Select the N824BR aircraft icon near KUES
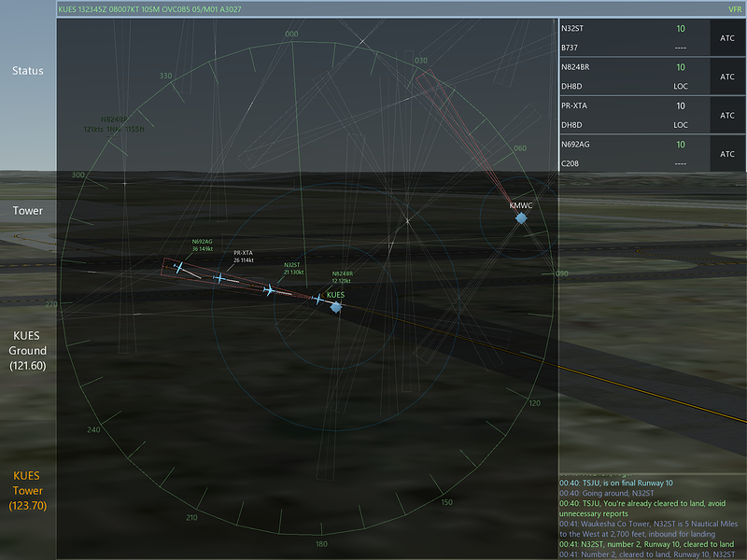This screenshot has width=747, height=560. click(317, 299)
